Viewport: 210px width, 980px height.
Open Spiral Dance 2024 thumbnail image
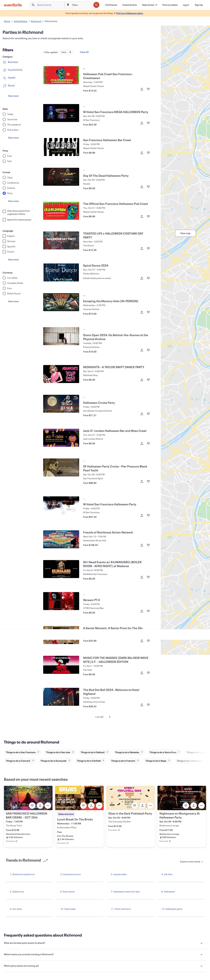click(x=61, y=272)
